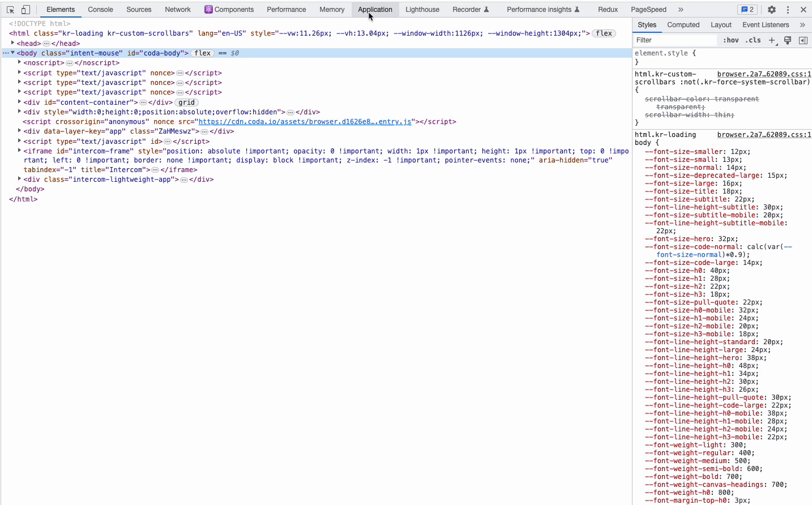Image resolution: width=812 pixels, height=505 pixels.
Task: Click the issues counter badge showing 2
Action: pyautogui.click(x=748, y=10)
